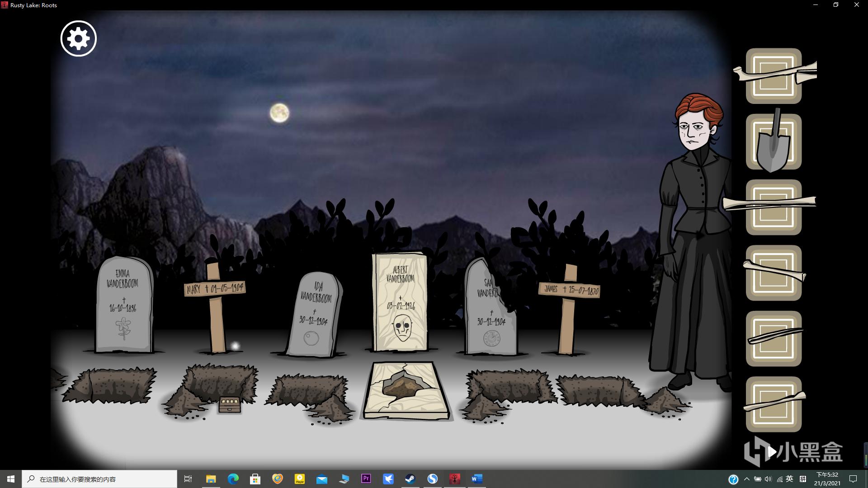The width and height of the screenshot is (868, 488).
Task: Select the bottom inventory bone
Action: coord(774,404)
